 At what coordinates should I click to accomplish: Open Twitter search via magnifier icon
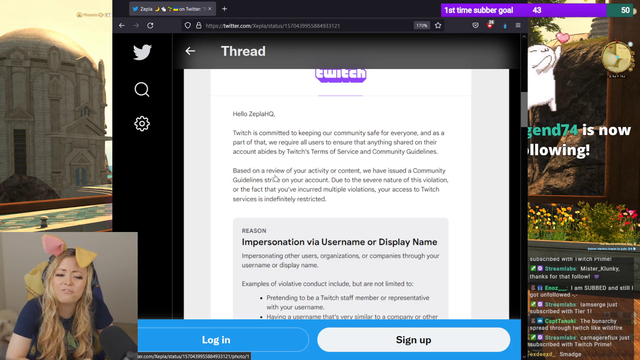click(142, 89)
